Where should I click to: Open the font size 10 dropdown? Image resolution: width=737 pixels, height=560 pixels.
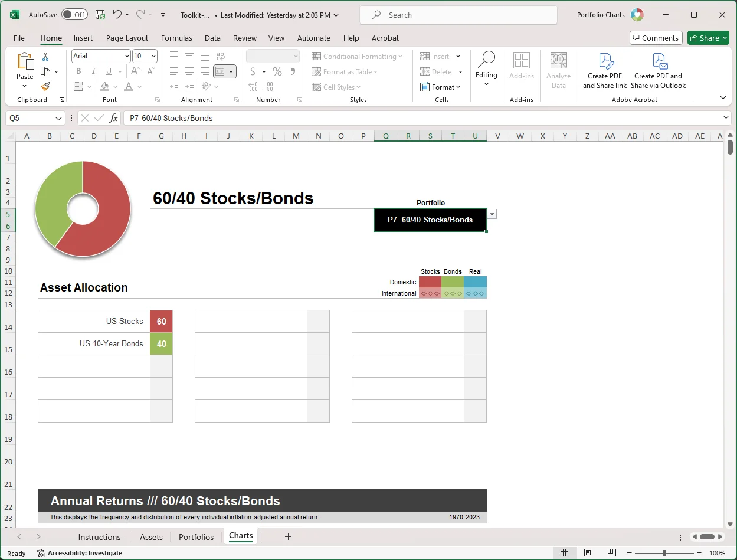[154, 56]
